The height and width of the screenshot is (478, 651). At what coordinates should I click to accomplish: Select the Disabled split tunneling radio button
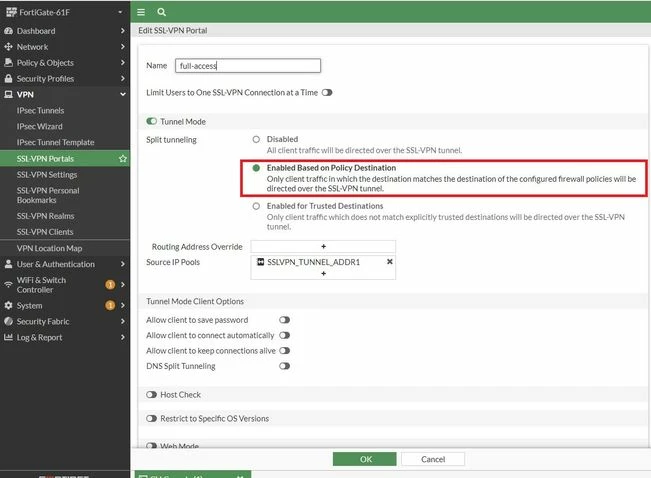point(256,139)
